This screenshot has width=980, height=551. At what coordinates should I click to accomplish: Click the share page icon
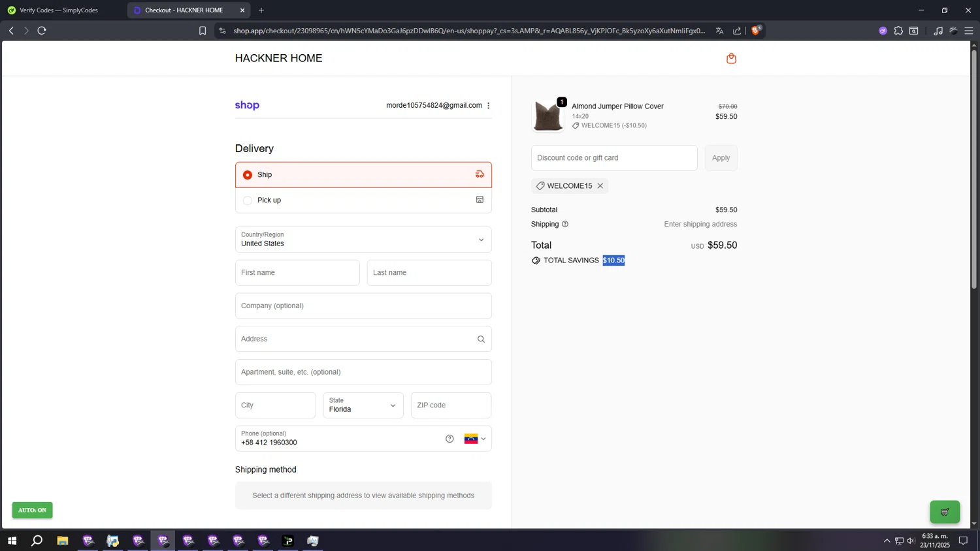[x=737, y=31]
